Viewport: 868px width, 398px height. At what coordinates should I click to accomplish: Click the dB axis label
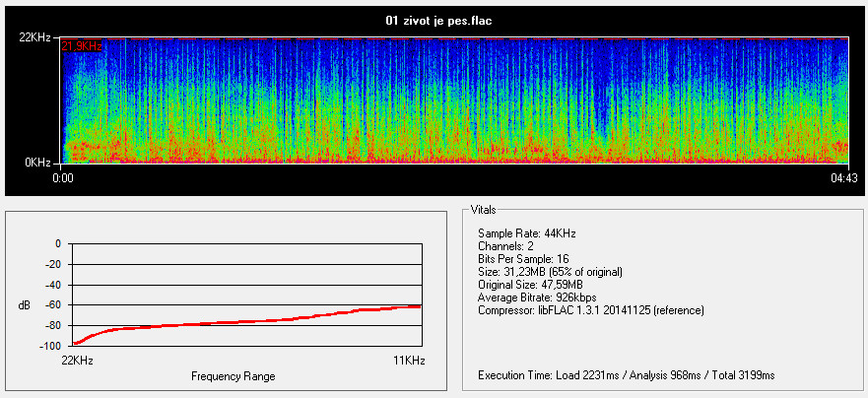[x=24, y=305]
